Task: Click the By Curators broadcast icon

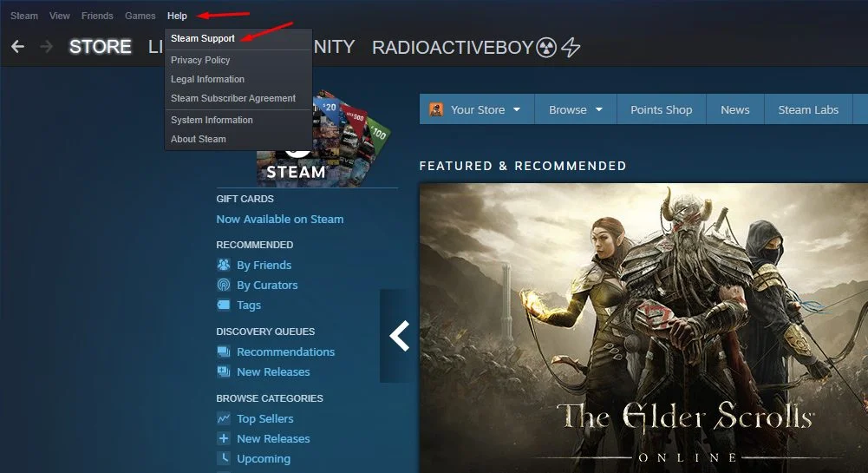Action: point(224,285)
